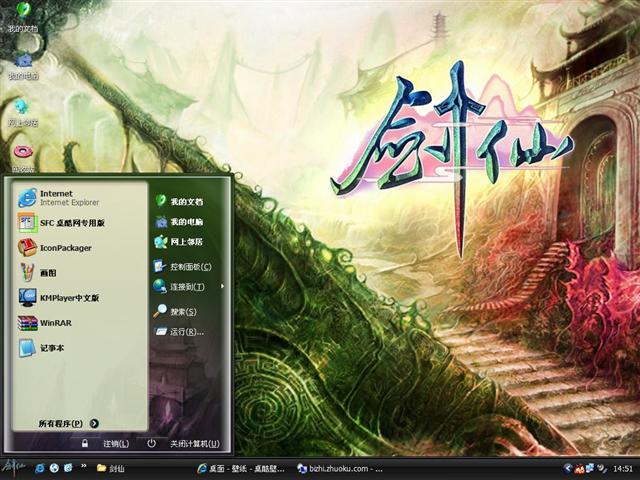Launch Internet Explorer from Quick Launch
Viewport: 640px width, 480px height.
tap(40, 468)
